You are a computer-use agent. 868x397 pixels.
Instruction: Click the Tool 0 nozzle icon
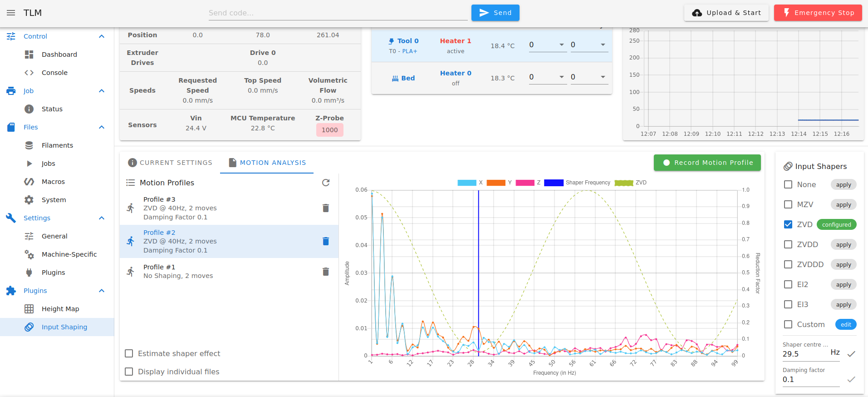[x=392, y=41]
